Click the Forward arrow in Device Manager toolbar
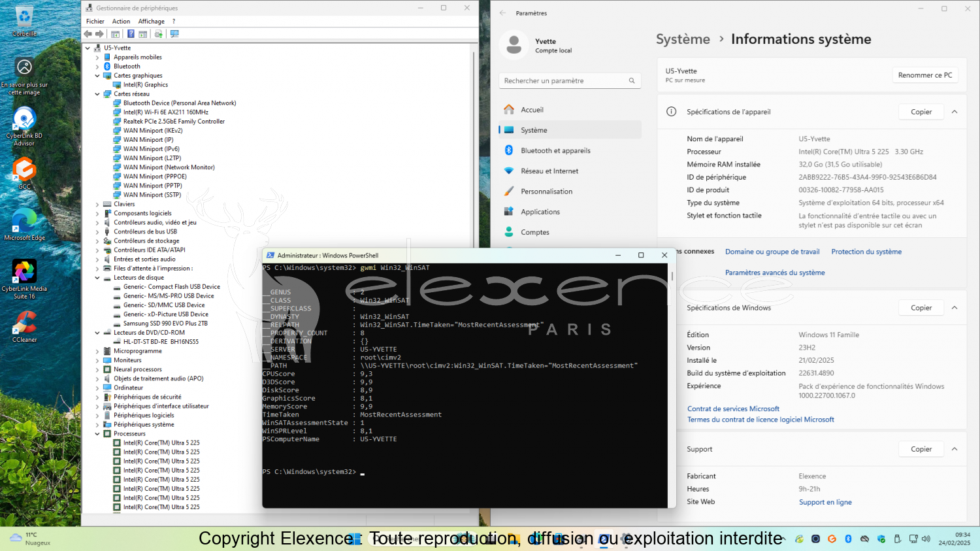The height and width of the screenshot is (551, 980). pyautogui.click(x=99, y=34)
